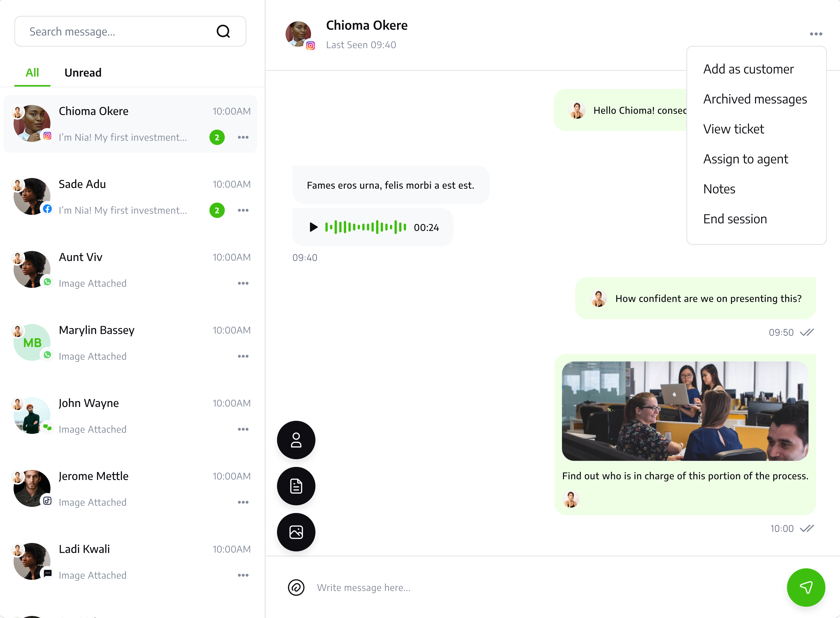Click Chioma Okere's Instagram badge in list

click(47, 136)
